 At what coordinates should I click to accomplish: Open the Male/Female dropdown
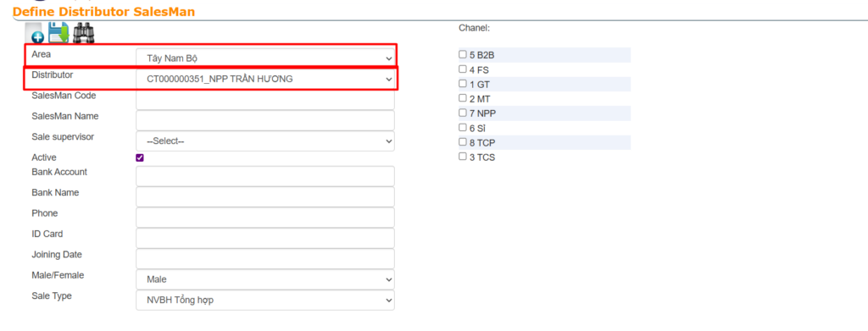(265, 279)
